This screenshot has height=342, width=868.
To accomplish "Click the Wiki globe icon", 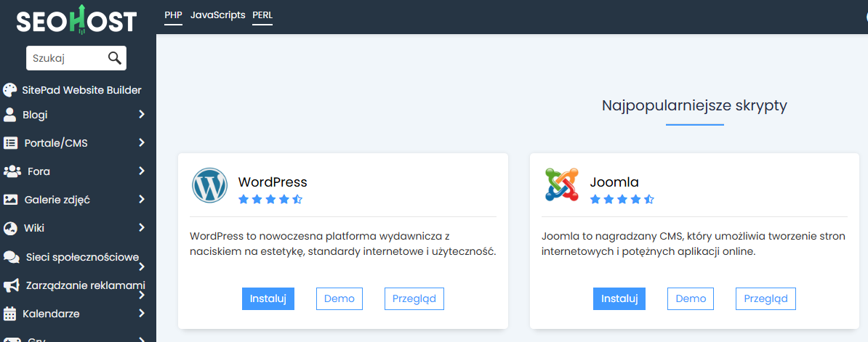I will coord(10,227).
